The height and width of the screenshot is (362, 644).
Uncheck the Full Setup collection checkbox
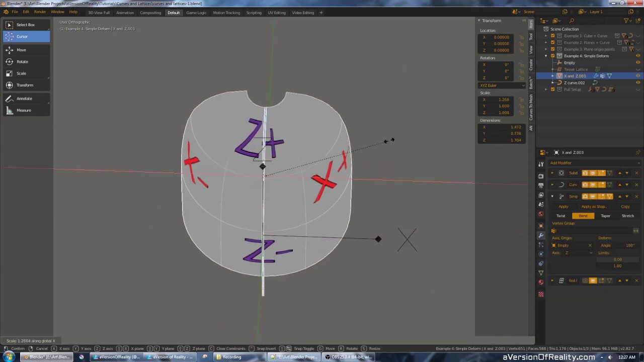point(553,89)
